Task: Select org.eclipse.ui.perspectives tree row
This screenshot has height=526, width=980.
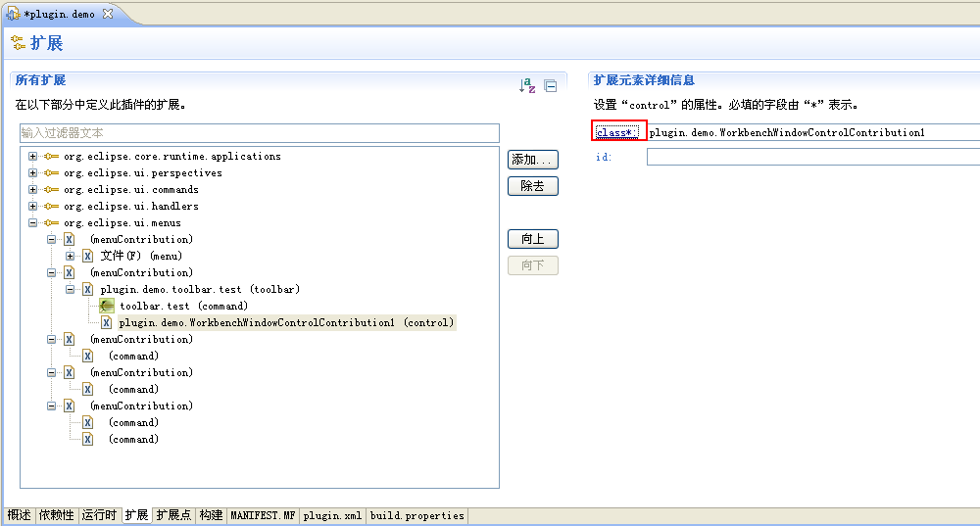Action: 142,173
